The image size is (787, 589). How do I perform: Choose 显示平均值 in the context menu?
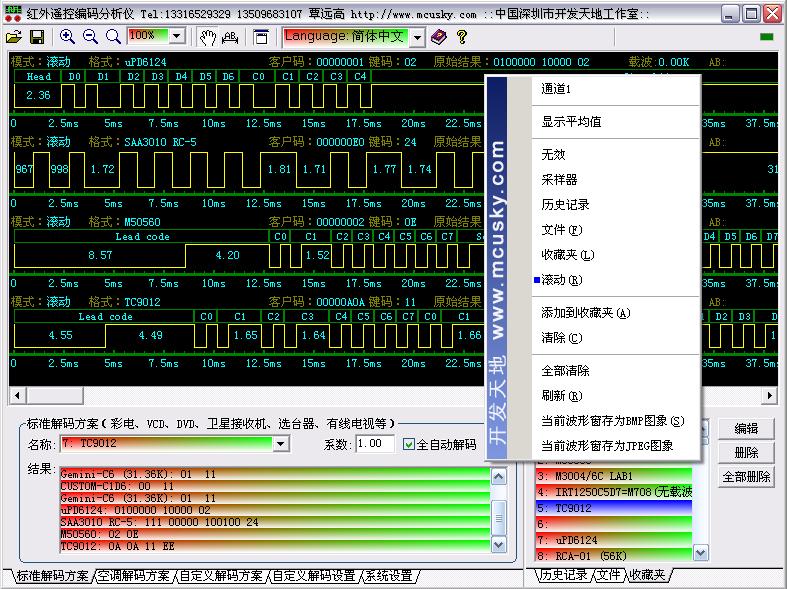[571, 121]
